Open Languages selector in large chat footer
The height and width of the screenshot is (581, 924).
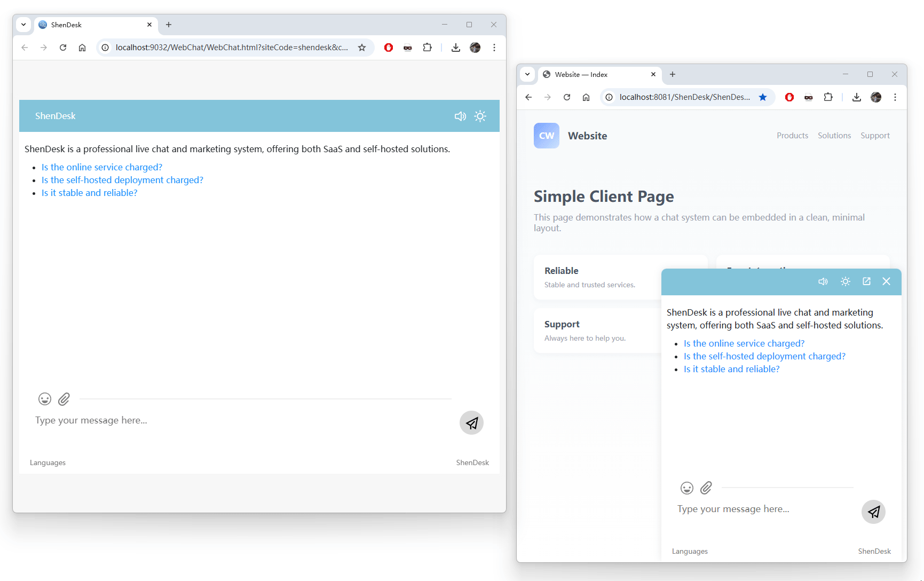point(48,462)
